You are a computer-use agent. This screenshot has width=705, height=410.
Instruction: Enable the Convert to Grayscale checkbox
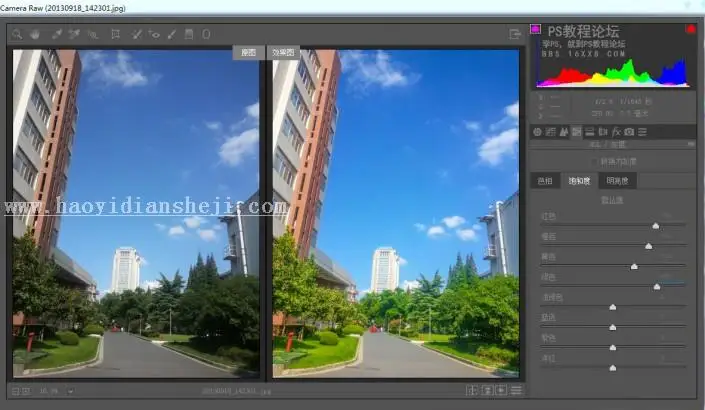coord(594,161)
